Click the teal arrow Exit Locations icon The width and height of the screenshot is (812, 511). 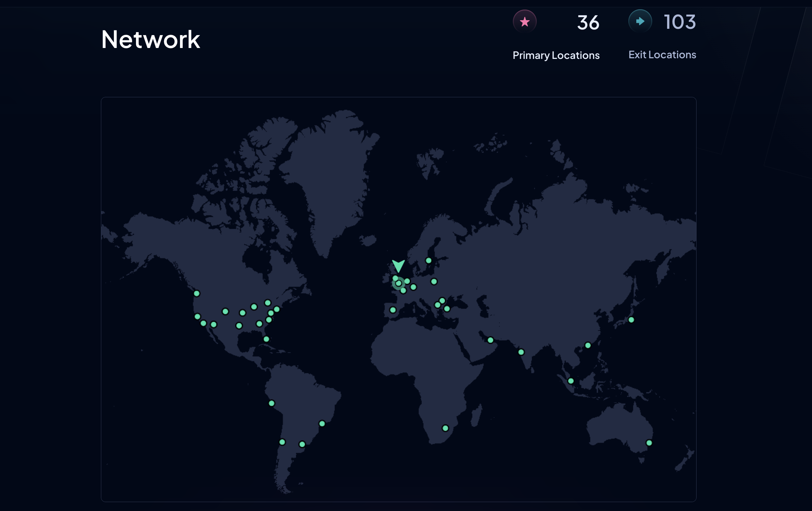pyautogui.click(x=640, y=21)
